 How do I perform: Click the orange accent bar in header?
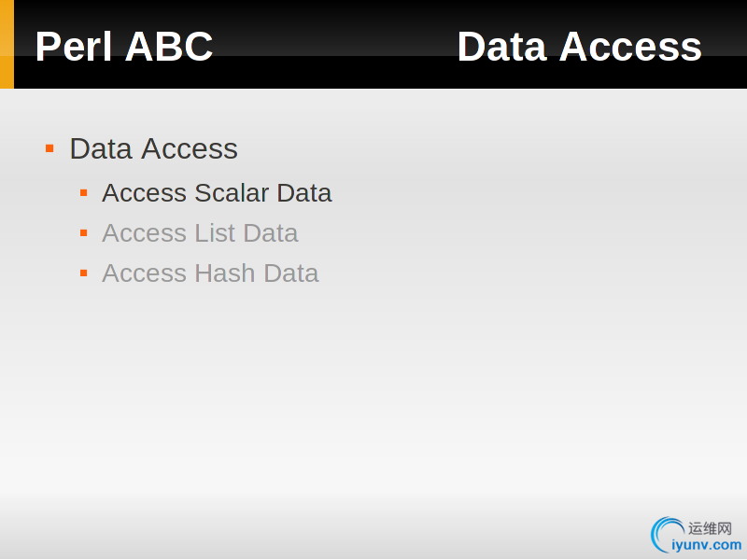click(x=7, y=44)
